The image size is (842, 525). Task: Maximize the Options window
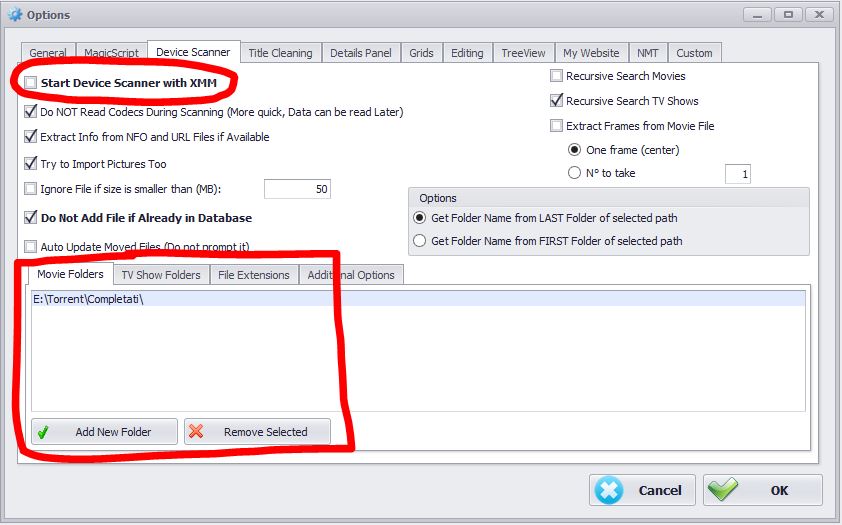(789, 15)
